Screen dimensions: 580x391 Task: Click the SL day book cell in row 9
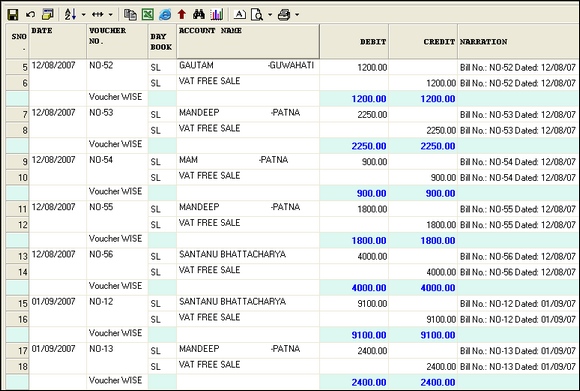tap(162, 162)
